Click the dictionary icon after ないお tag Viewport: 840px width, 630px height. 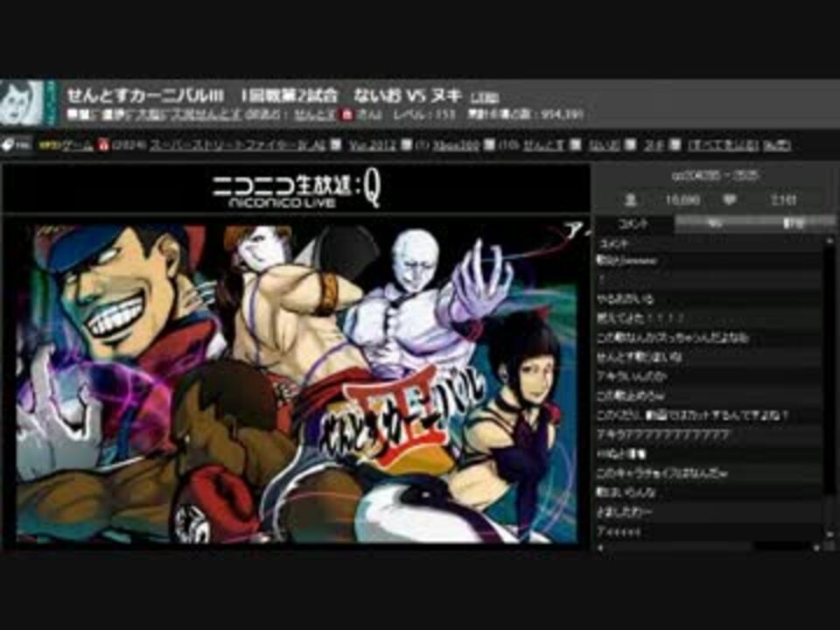click(x=631, y=144)
